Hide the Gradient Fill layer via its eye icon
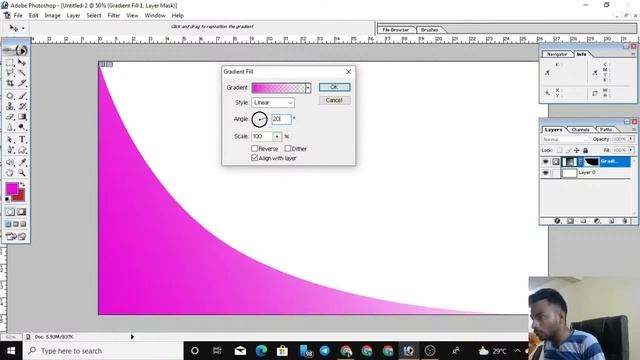640x360 pixels. click(546, 162)
